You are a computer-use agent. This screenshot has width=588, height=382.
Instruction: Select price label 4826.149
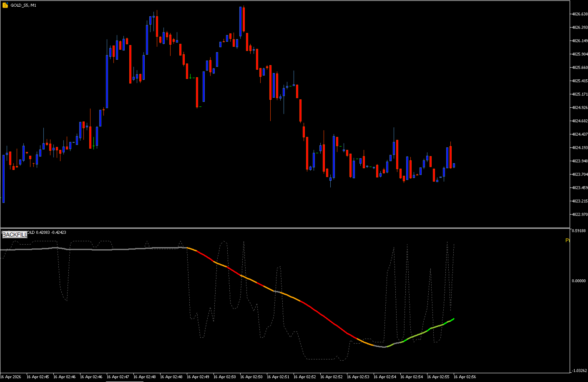click(580, 41)
